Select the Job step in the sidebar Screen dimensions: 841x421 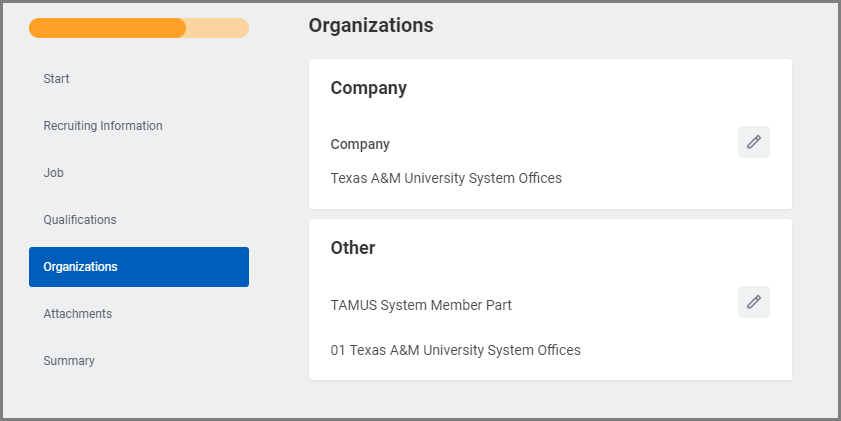[x=53, y=173]
